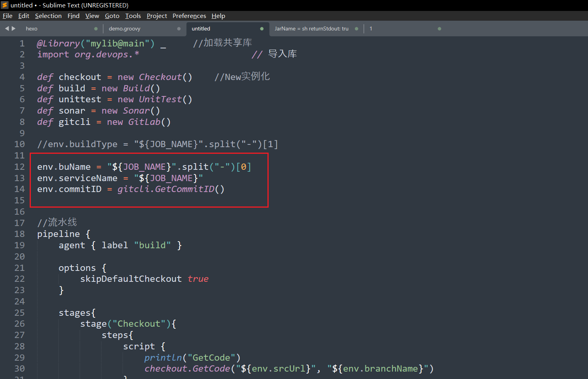This screenshot has width=588, height=379.
Task: Click env.buName on line 12
Action: point(64,167)
